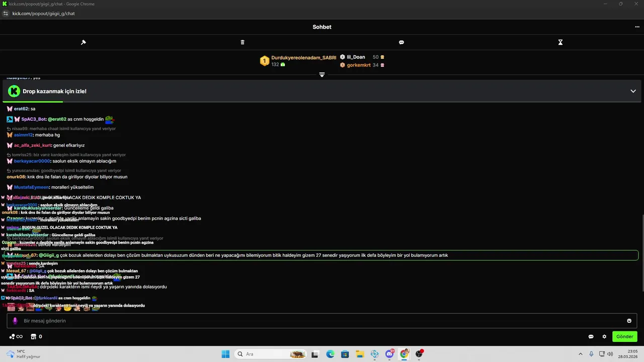Click the green Kick logo on drop banner
Viewport: 644px width, 362px height.
14,91
